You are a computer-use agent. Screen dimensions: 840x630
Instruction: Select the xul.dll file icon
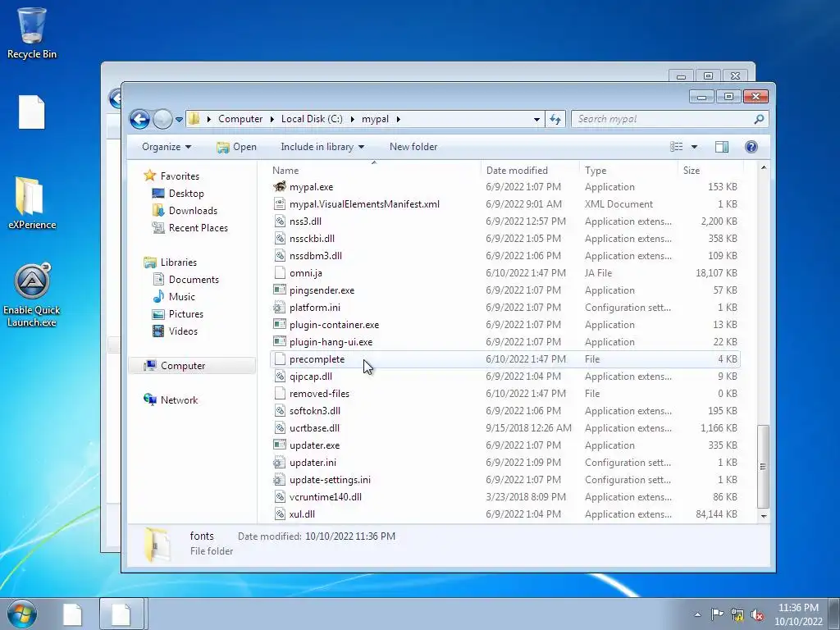[280, 514]
